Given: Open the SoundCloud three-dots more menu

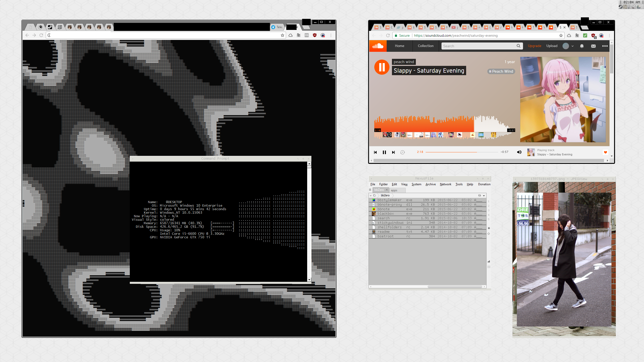Looking at the screenshot, I should tap(605, 46).
